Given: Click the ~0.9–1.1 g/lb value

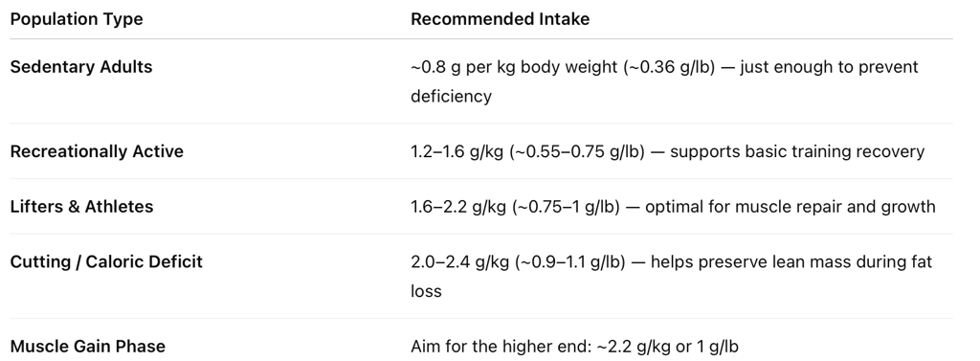Looking at the screenshot, I should (x=570, y=261).
